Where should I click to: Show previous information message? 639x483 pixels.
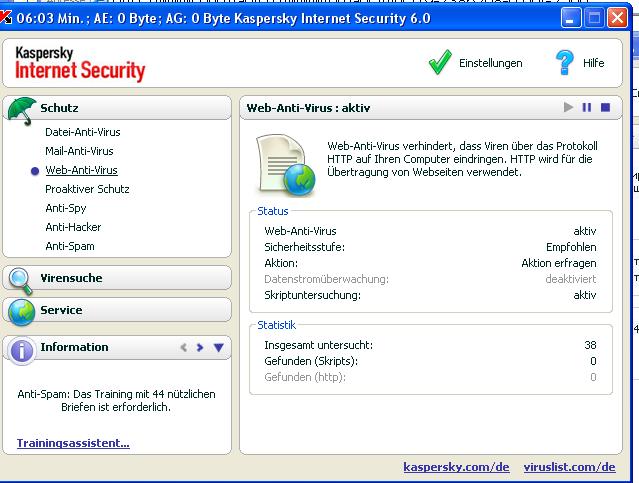[183, 348]
